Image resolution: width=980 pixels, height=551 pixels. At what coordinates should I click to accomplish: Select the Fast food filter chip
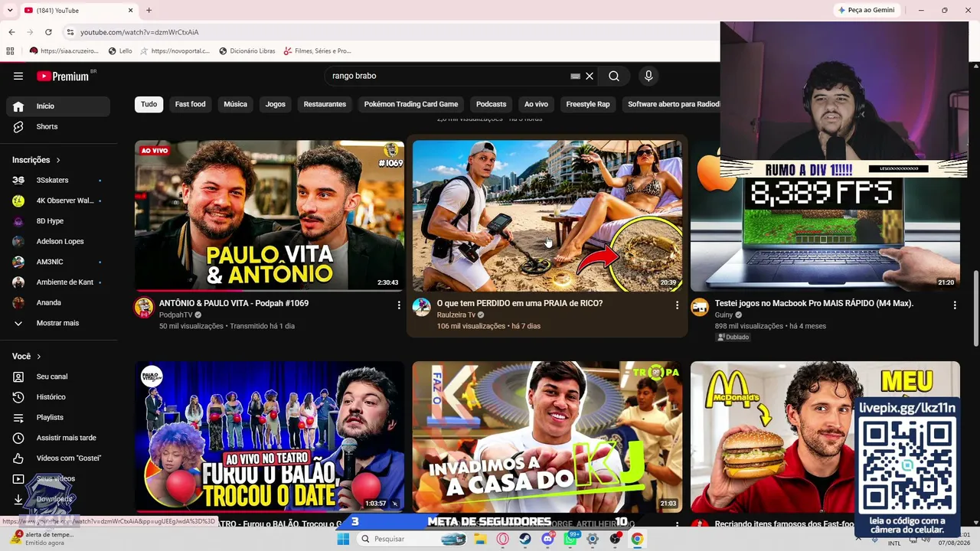coord(190,104)
